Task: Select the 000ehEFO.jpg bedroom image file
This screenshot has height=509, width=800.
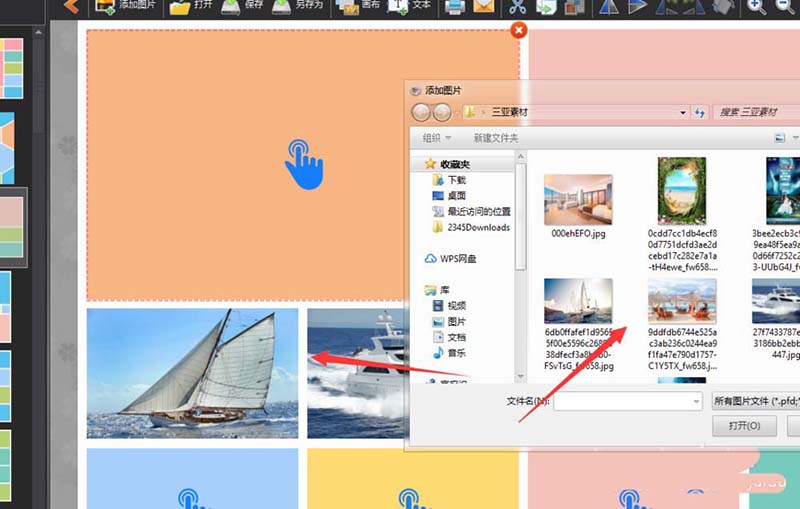Action: click(578, 200)
